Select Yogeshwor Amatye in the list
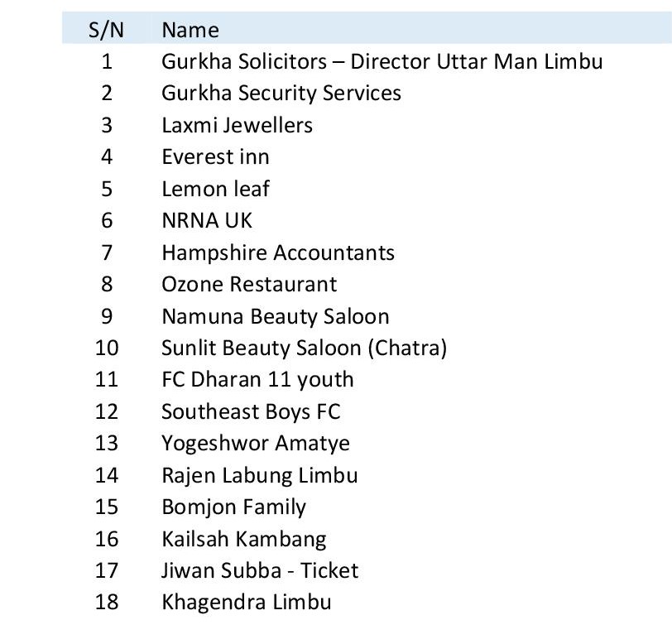672x644 pixels. point(256,444)
